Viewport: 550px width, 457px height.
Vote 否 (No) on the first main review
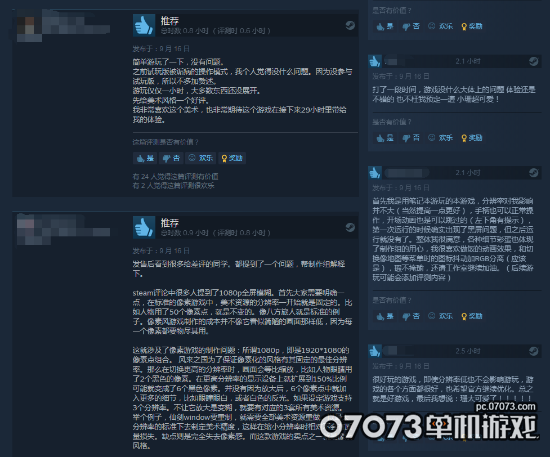point(171,158)
